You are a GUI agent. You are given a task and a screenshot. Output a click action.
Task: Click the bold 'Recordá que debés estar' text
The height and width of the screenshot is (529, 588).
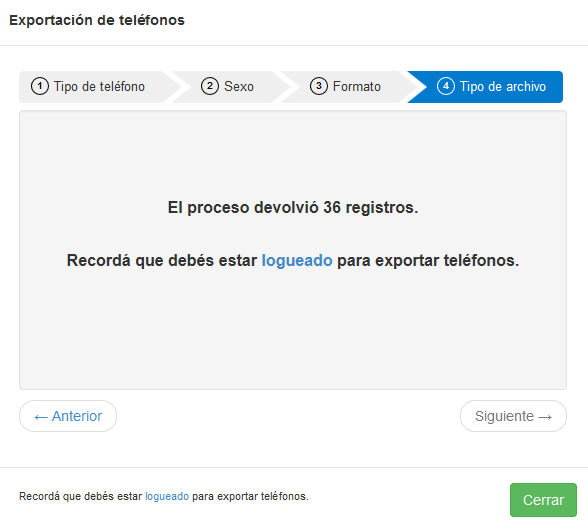[162, 260]
